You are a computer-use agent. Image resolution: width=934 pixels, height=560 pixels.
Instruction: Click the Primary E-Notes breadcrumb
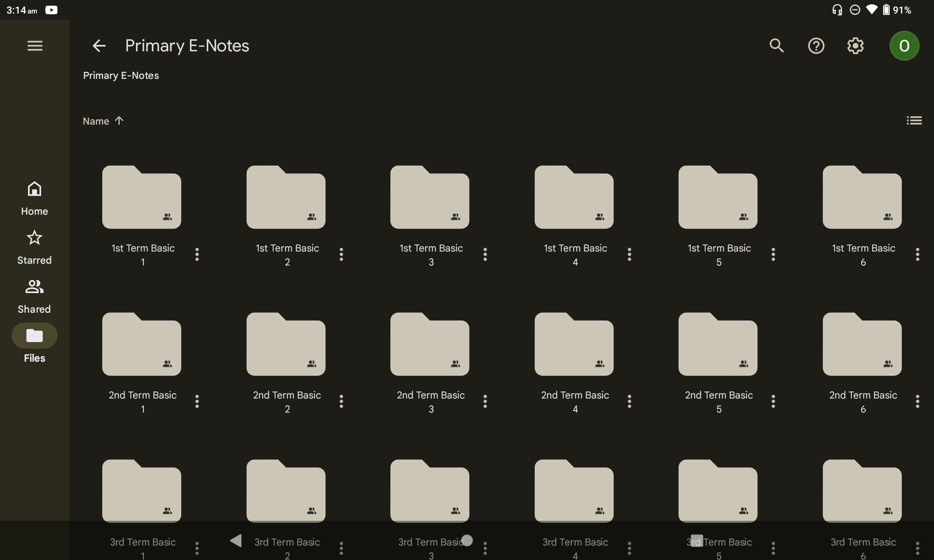click(121, 76)
